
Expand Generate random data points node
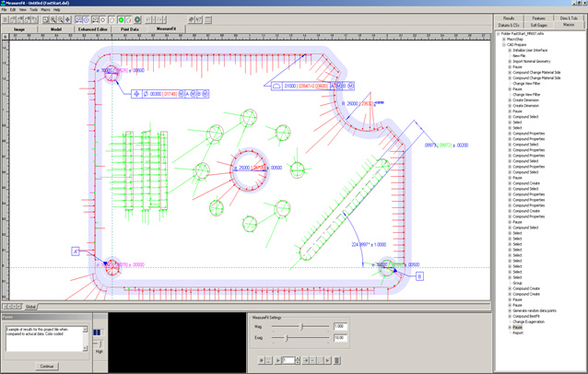510,310
